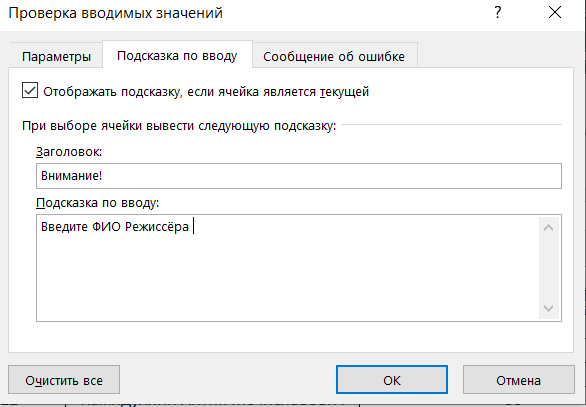The height and width of the screenshot is (407, 586).
Task: Click the Подсказка по вводу: label above text box
Action: click(x=98, y=203)
